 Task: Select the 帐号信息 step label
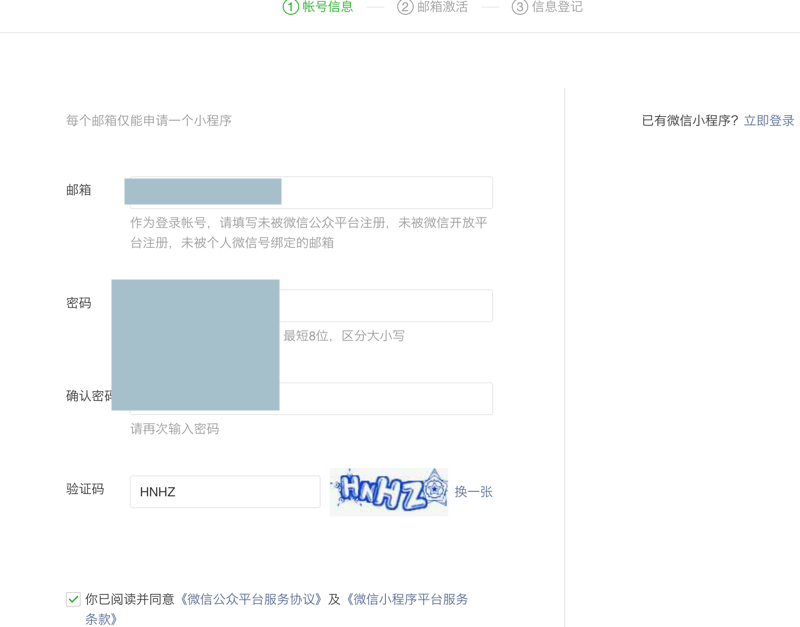click(328, 7)
